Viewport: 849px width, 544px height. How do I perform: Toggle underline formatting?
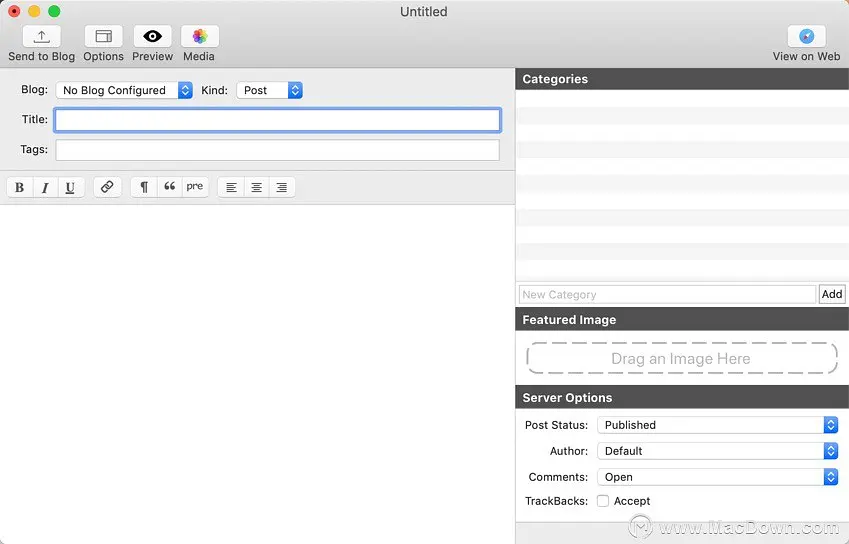[x=70, y=187]
